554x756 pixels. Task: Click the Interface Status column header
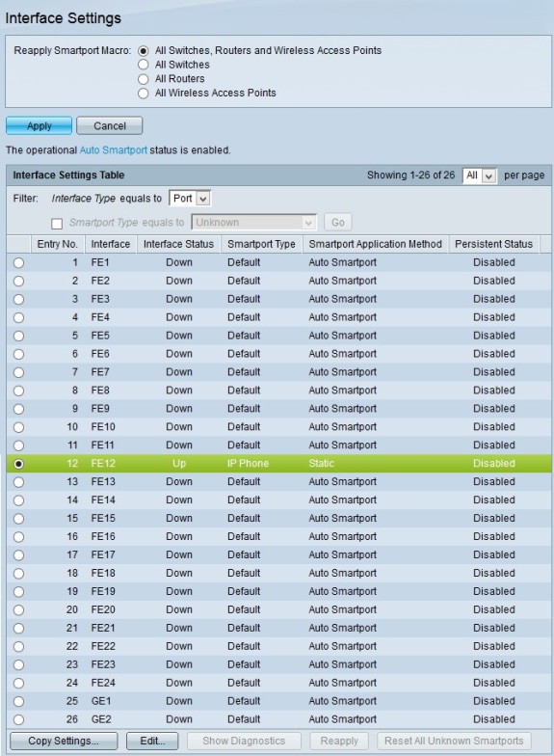pyautogui.click(x=179, y=244)
